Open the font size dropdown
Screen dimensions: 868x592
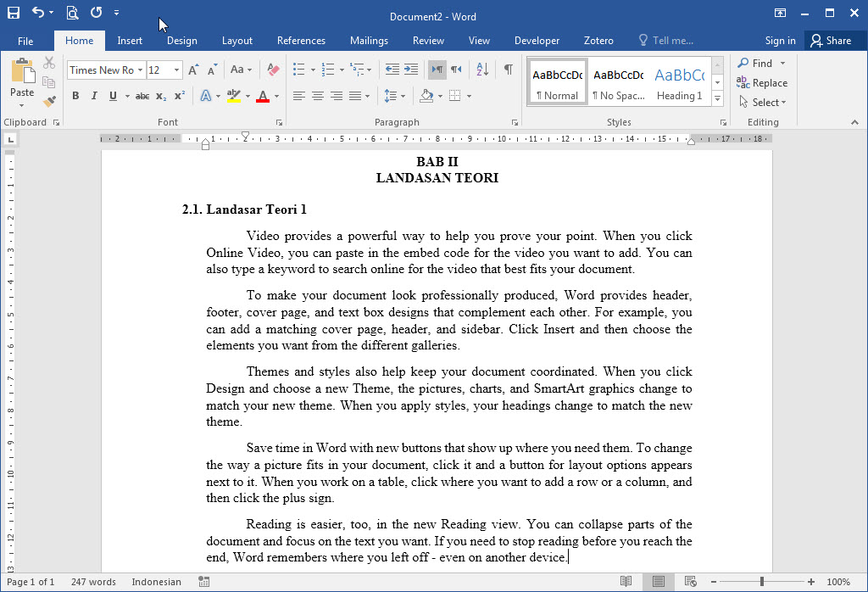(x=176, y=70)
